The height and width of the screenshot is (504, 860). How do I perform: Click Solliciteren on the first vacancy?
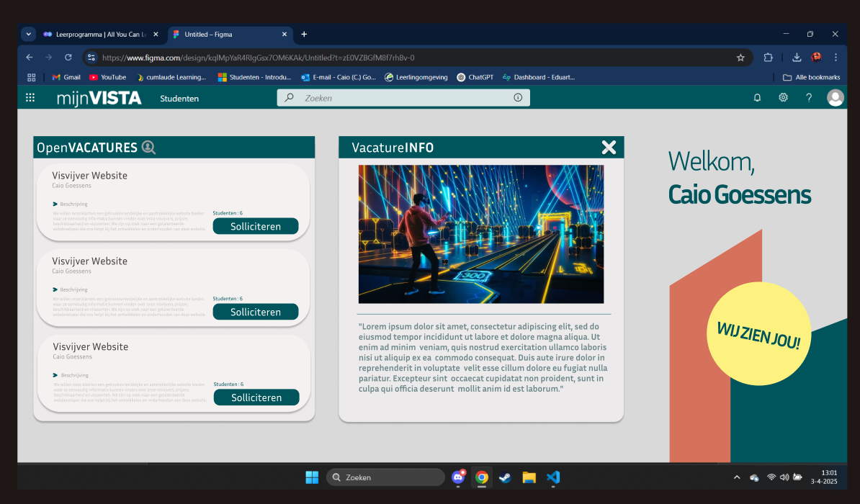tap(255, 226)
